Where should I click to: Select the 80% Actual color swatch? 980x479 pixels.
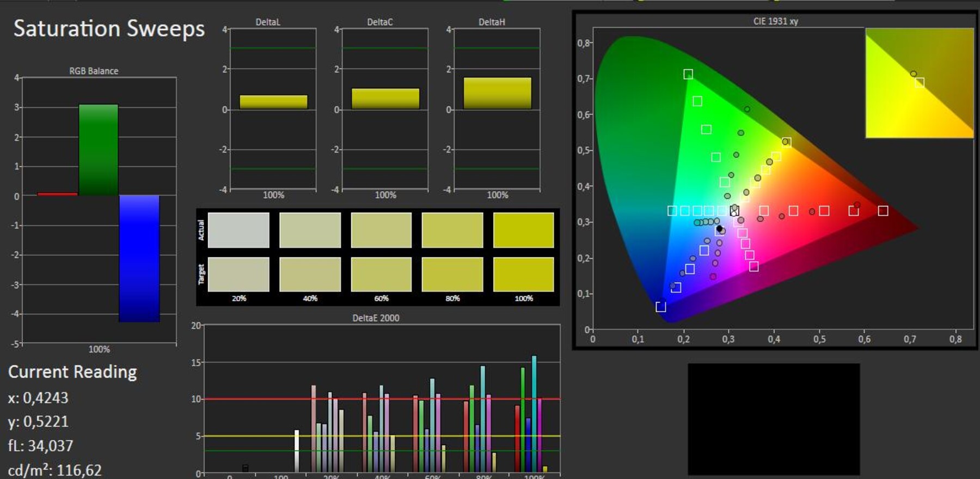point(452,230)
